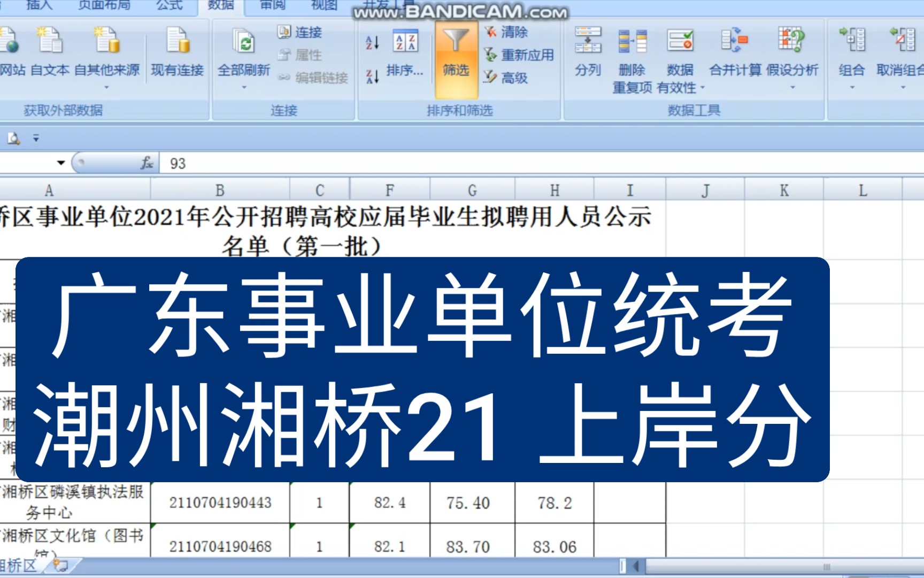
Task: Select the Data ribbon tab
Action: click(x=221, y=5)
